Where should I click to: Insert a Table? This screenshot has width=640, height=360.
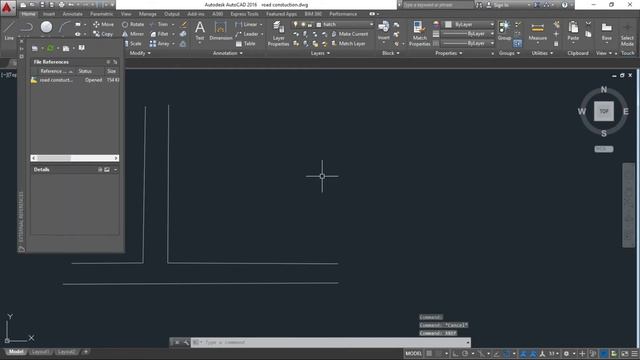pyautogui.click(x=245, y=43)
